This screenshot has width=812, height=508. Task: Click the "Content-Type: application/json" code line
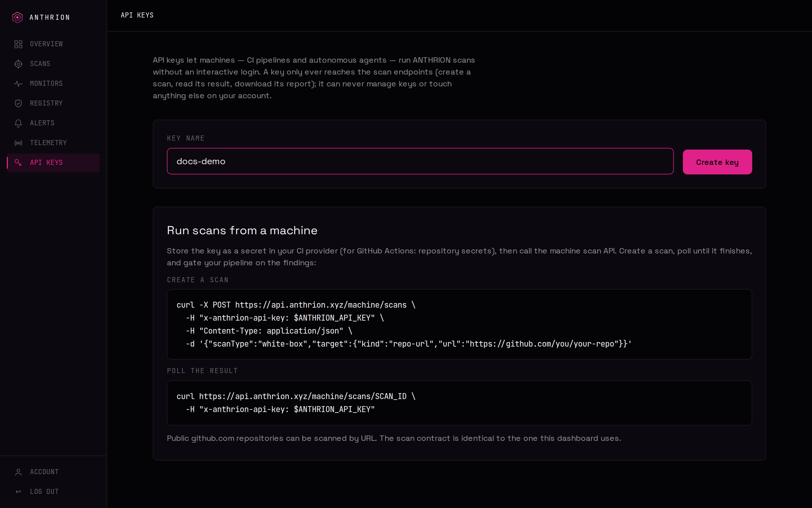click(269, 331)
